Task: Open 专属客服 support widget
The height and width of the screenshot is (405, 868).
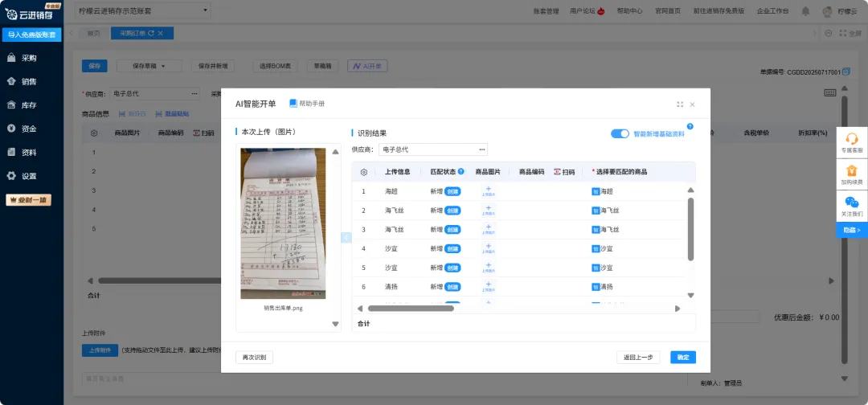Action: pyautogui.click(x=851, y=141)
